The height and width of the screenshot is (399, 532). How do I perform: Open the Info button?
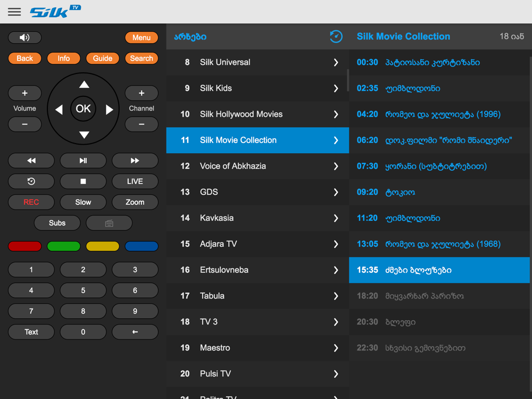pos(63,59)
